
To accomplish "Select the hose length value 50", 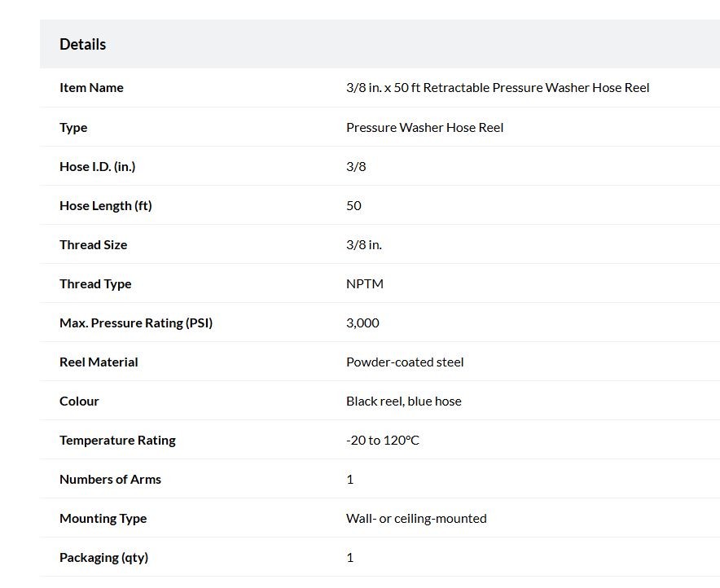I will tap(353, 206).
